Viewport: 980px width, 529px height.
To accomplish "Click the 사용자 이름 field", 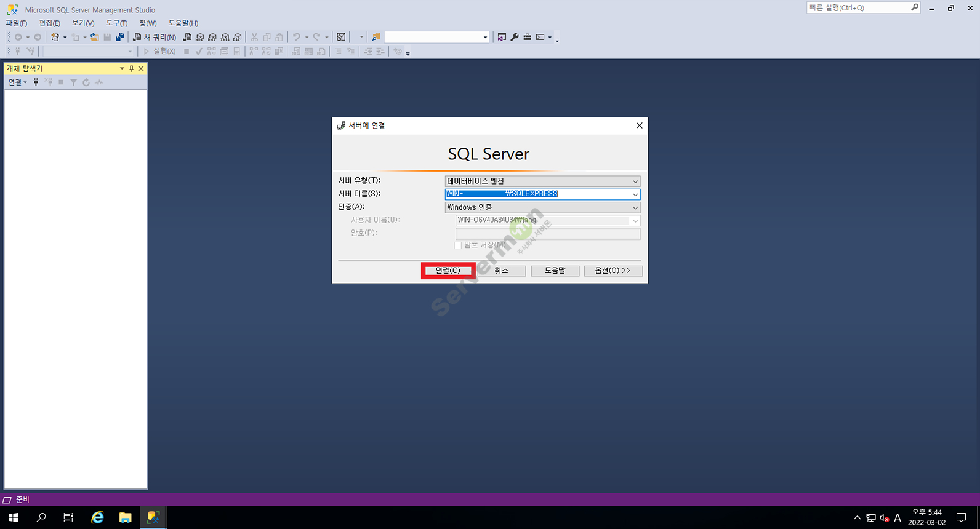I will pos(548,220).
